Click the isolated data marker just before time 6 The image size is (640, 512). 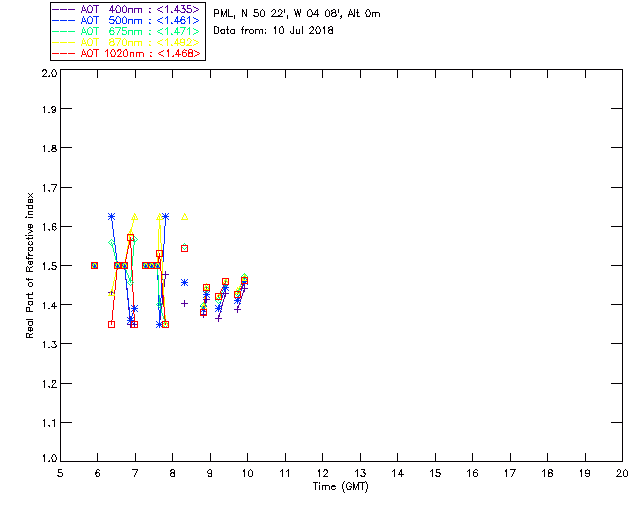click(94, 265)
